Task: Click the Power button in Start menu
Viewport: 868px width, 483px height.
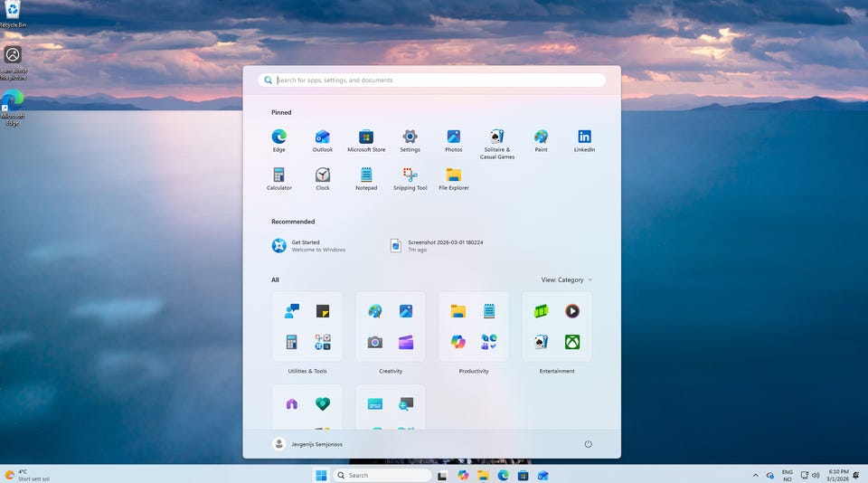Action: coord(588,444)
